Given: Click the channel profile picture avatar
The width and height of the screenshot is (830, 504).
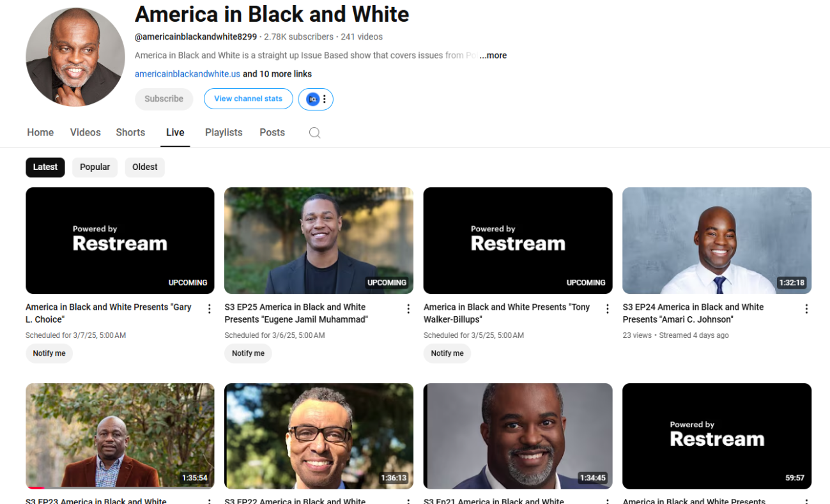Looking at the screenshot, I should (75, 57).
